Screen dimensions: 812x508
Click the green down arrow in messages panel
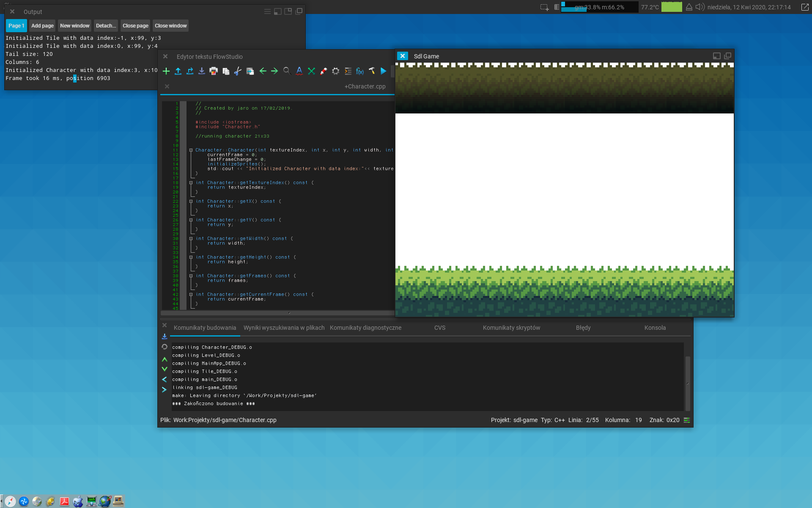165,369
